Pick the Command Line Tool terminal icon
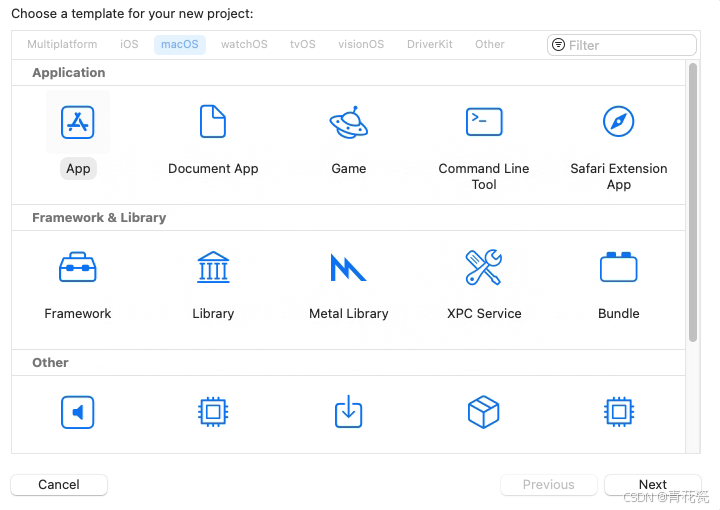Screen dimensions: 720x510 (x=484, y=122)
